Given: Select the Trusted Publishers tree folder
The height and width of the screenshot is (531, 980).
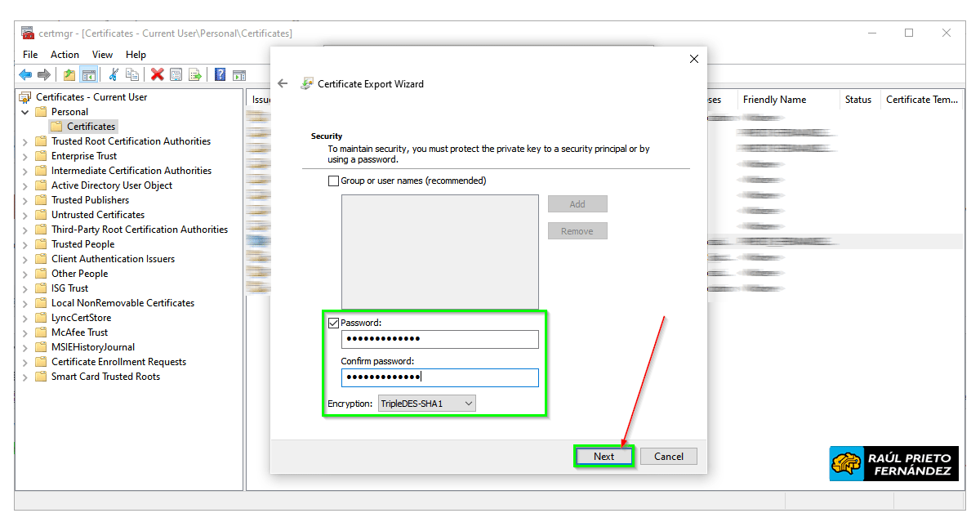Looking at the screenshot, I should (x=90, y=200).
